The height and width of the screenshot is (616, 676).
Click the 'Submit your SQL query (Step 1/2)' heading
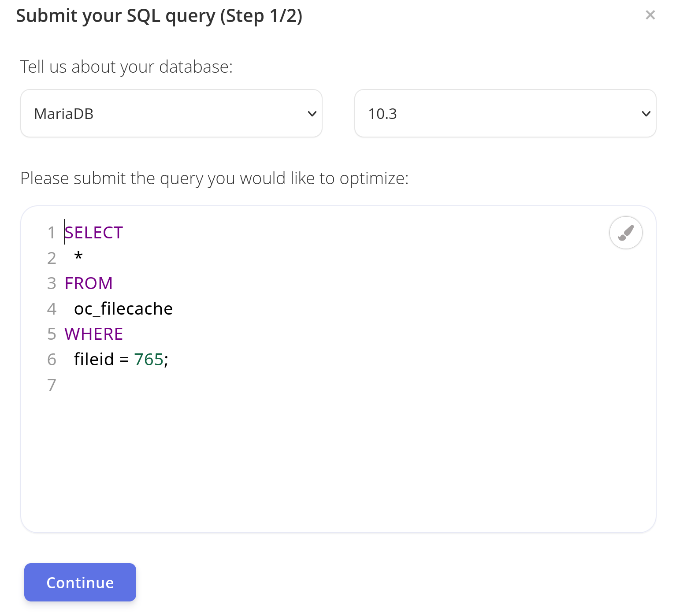[159, 16]
